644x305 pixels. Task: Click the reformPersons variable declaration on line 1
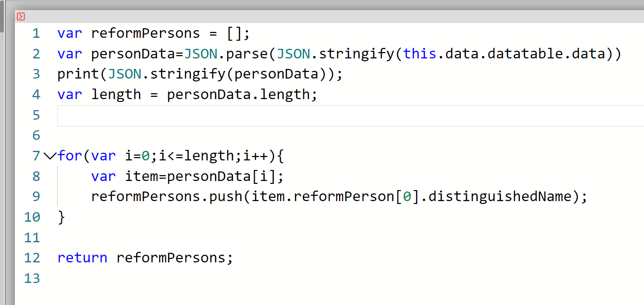(145, 34)
